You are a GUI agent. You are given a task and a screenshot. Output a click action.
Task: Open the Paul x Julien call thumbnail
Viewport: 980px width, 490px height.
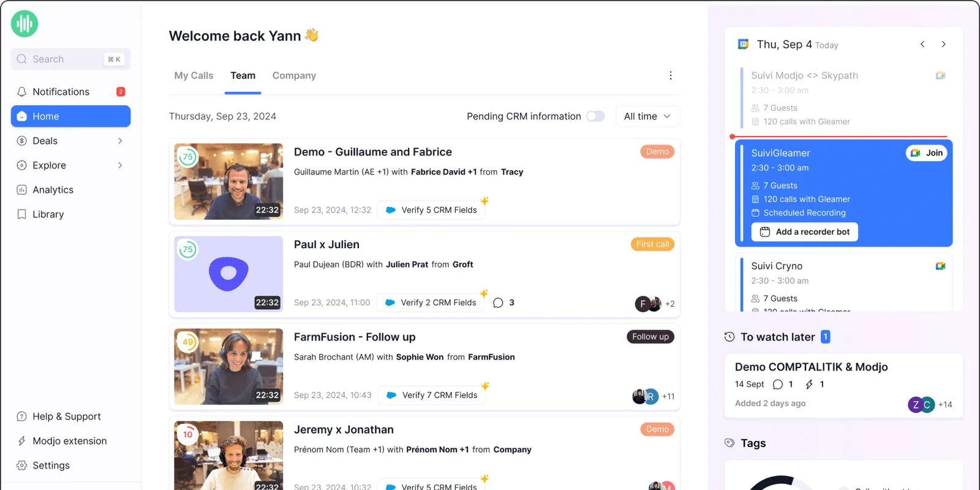(228, 274)
